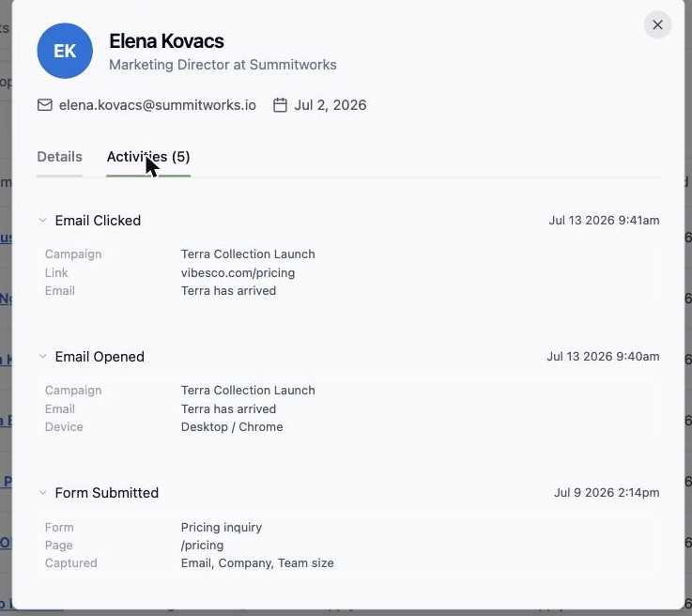This screenshot has height=616, width=692.
Task: Click the Captured label in Form Submitted
Action: pos(71,563)
